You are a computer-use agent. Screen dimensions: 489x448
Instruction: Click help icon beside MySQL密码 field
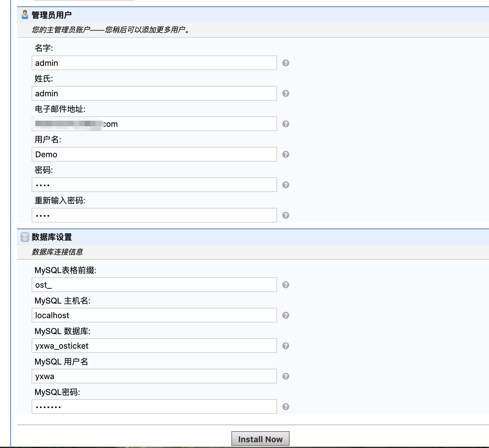point(286,407)
